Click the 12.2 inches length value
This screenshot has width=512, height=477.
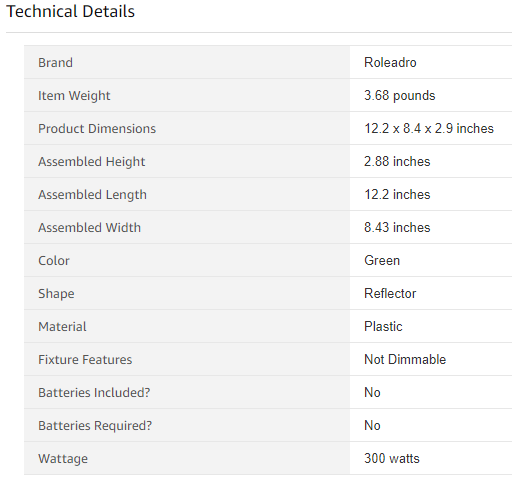(397, 194)
